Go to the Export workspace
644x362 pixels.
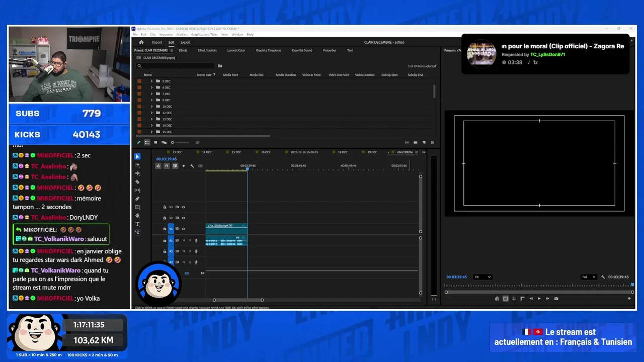186,42
